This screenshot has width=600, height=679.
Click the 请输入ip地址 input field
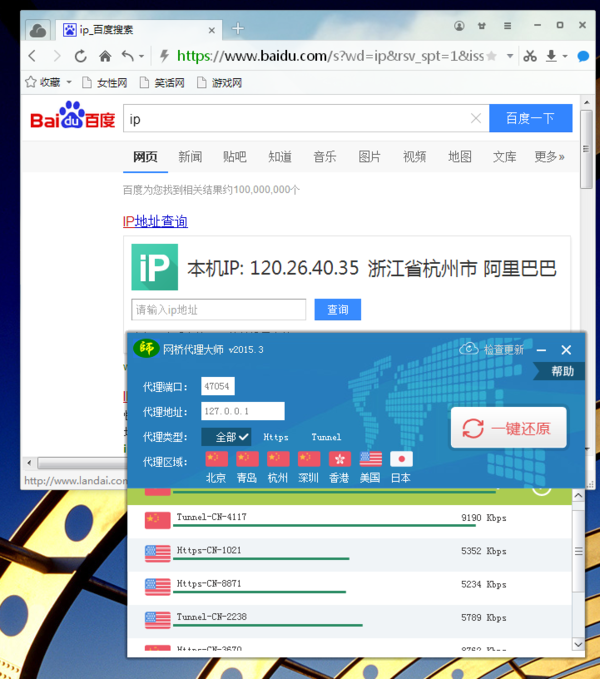(x=219, y=310)
